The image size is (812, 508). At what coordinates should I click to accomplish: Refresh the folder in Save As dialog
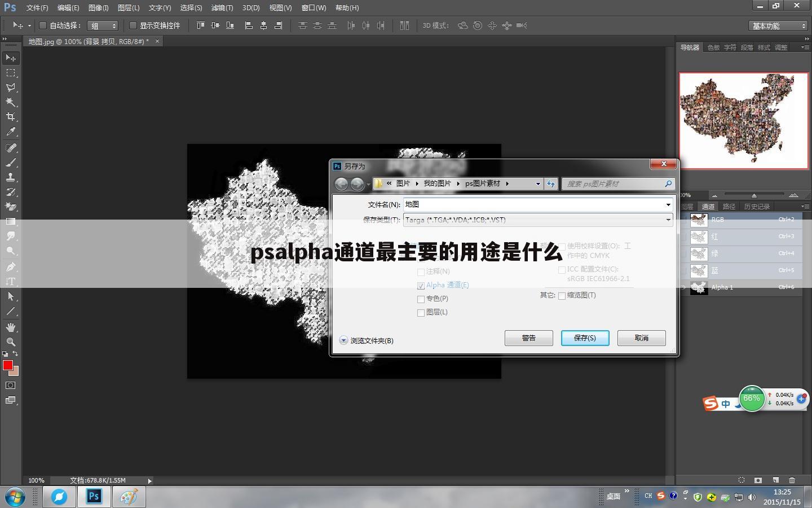coord(551,183)
